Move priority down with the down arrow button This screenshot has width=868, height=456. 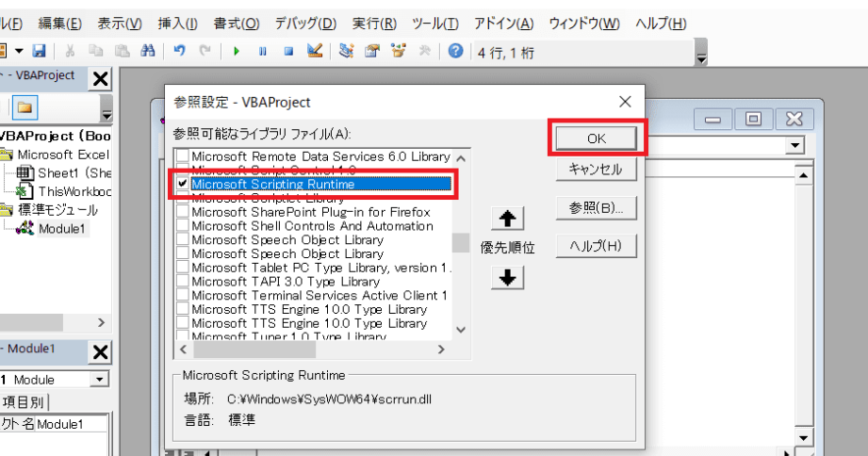[x=507, y=277]
